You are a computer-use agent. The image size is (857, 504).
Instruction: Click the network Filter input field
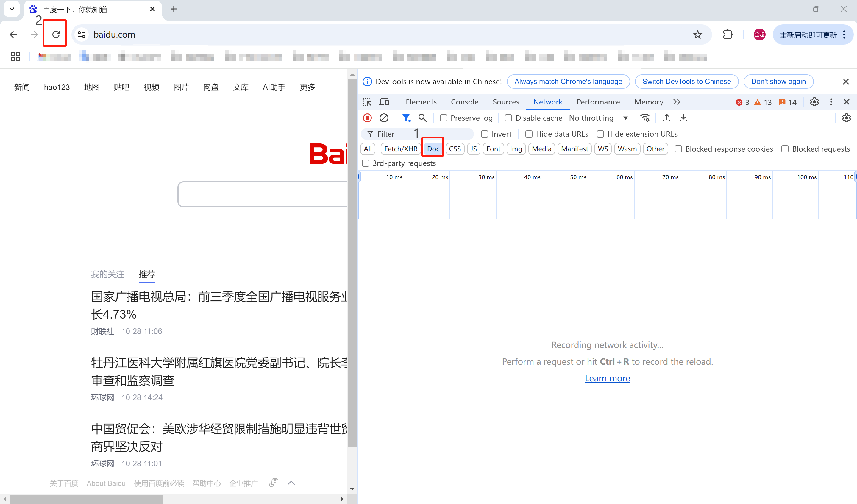pos(417,134)
